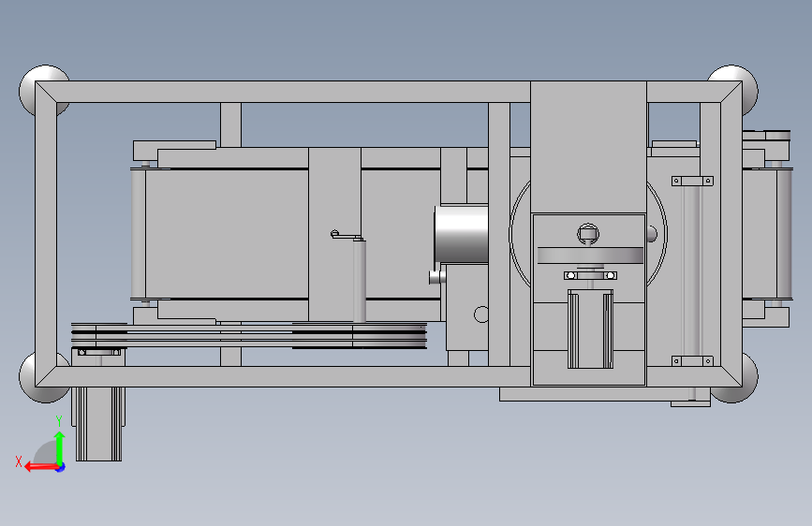Viewport: 812px width, 526px height.
Task: Select the top-left spherical corner foot
Action: (x=43, y=90)
